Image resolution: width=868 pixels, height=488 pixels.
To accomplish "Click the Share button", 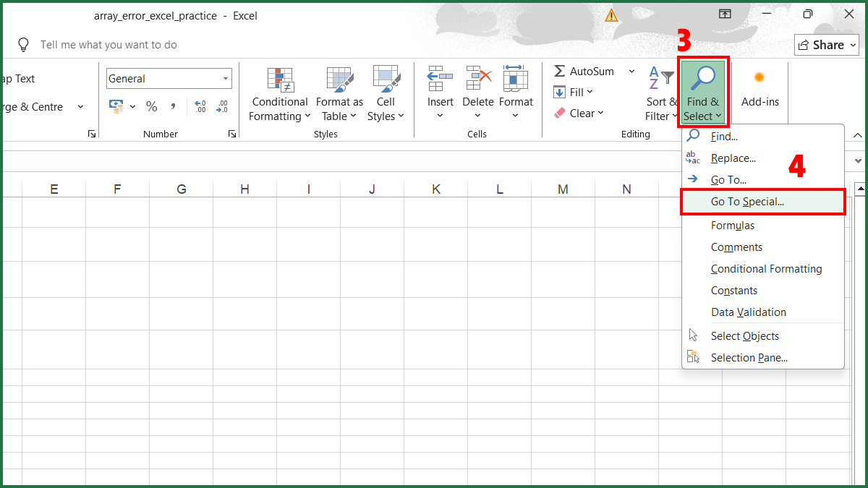I will click(x=826, y=45).
